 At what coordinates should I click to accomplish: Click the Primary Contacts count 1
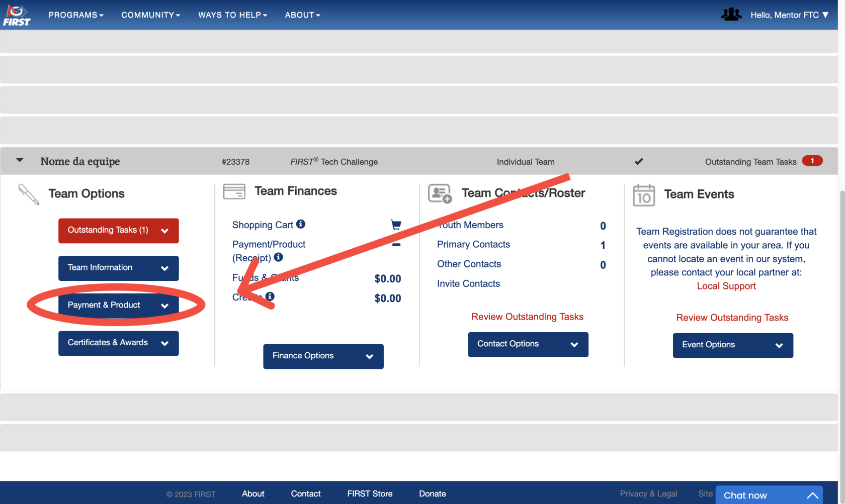603,245
